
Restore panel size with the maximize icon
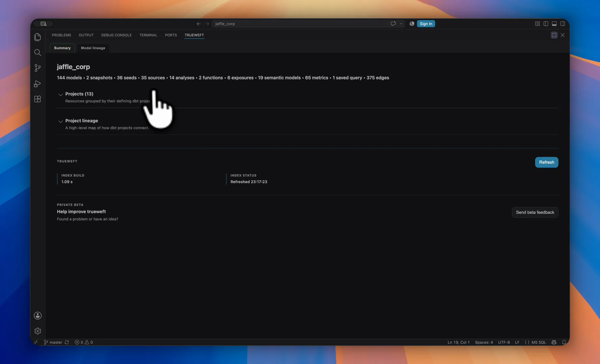coord(554,35)
